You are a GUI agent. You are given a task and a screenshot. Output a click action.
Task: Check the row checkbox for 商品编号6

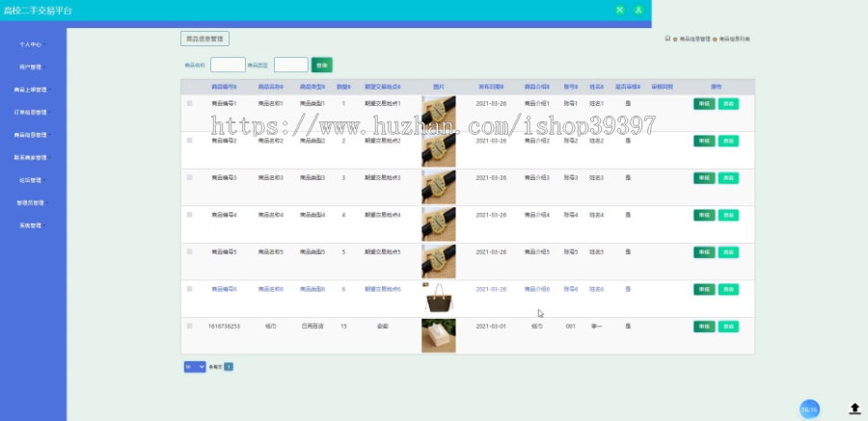[x=189, y=289]
